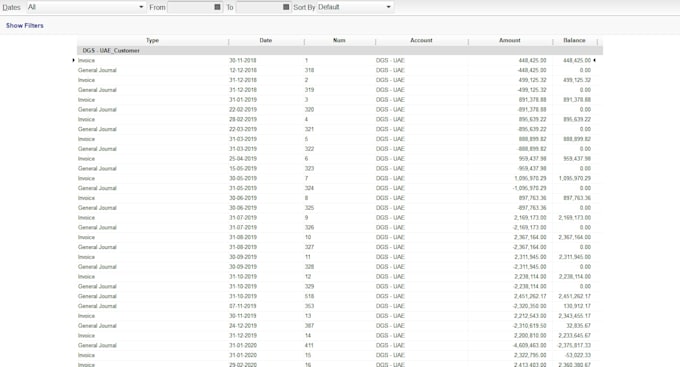Click the Amount column header

[510, 40]
